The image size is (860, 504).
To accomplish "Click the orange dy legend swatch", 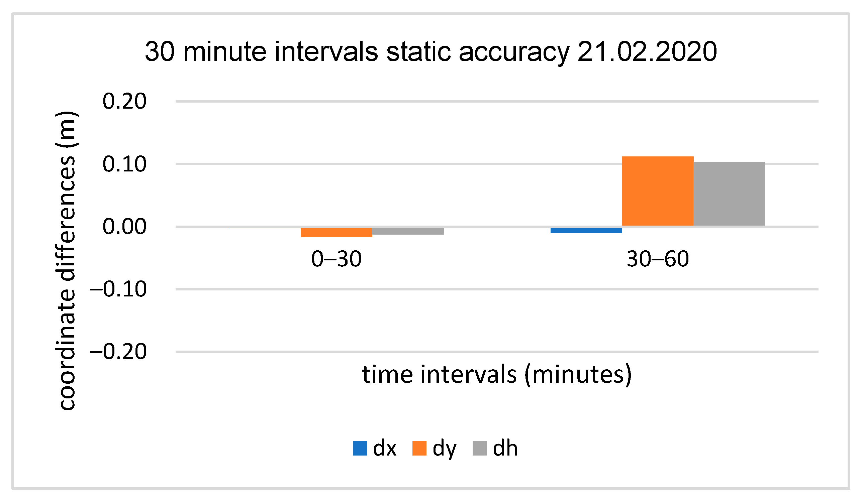I will (x=419, y=449).
